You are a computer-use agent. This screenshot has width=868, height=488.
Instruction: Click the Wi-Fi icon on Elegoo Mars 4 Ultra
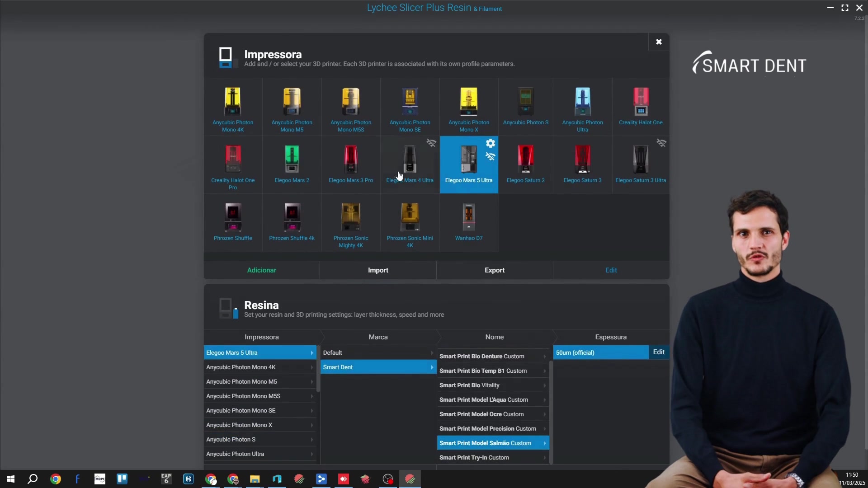[x=431, y=143]
